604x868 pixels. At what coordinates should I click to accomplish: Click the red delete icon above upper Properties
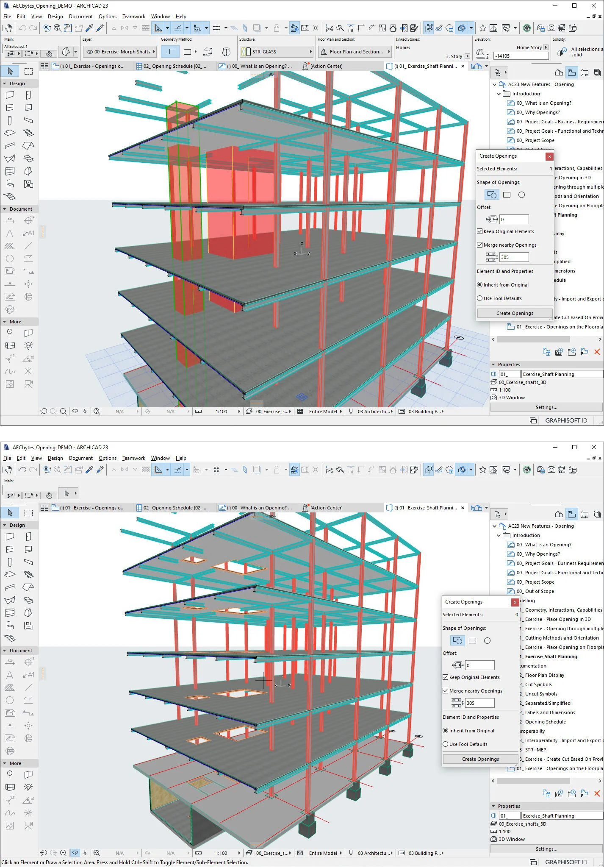click(x=597, y=352)
